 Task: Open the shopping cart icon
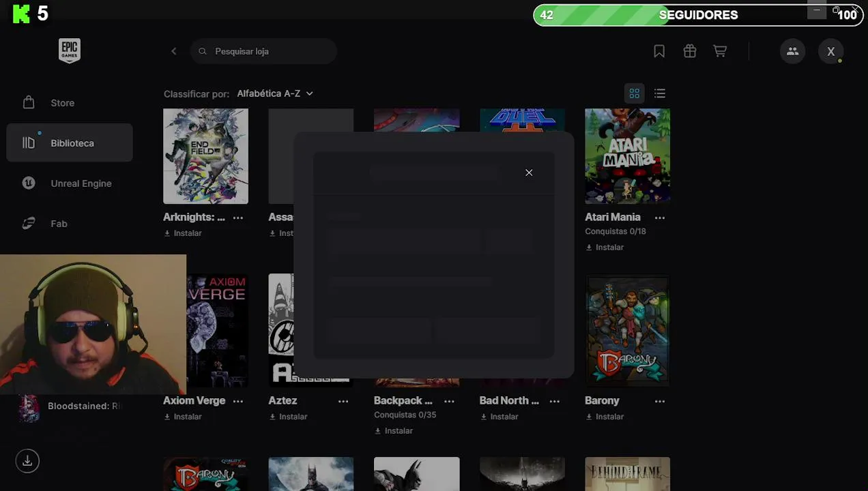pyautogui.click(x=720, y=51)
